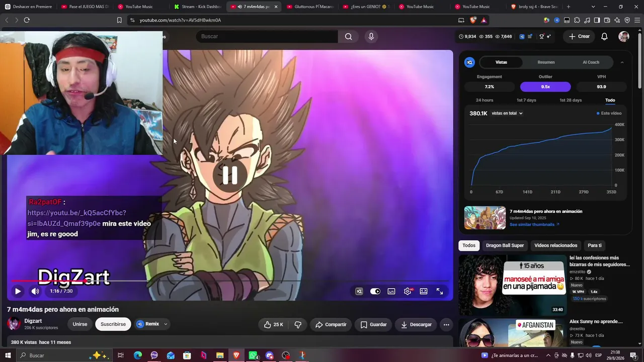
Task: Click the pause overlay icon on the video
Action: (230, 174)
